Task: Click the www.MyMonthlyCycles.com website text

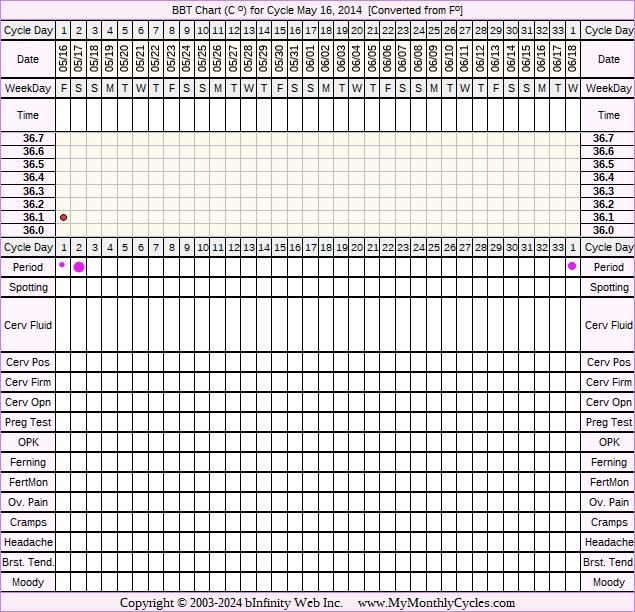Action: tap(436, 603)
